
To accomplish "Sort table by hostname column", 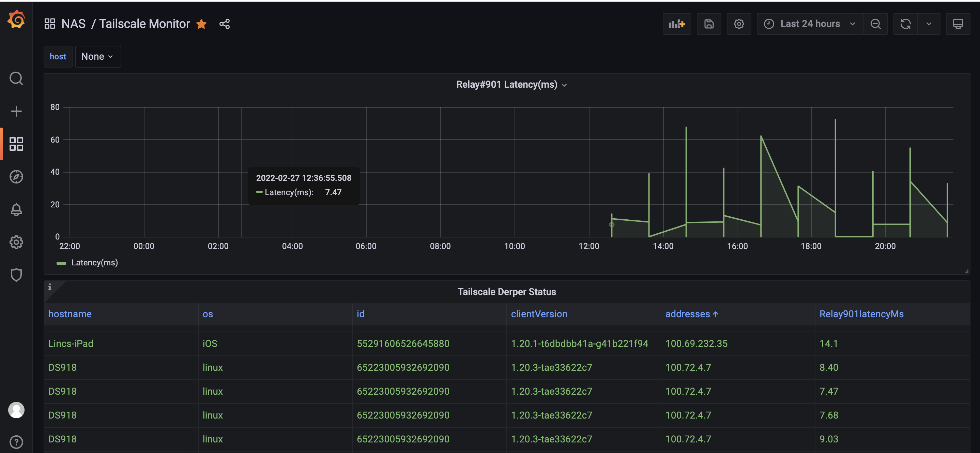I will [x=70, y=313].
